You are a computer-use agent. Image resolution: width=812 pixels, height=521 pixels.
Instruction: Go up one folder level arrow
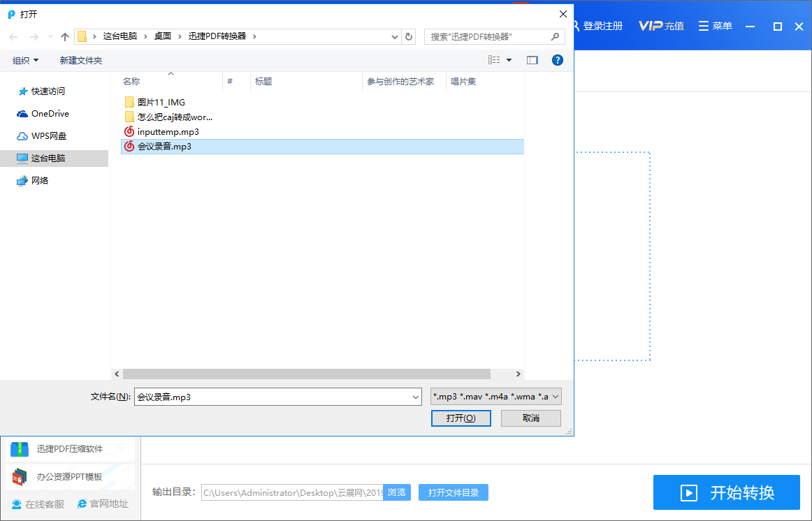[65, 37]
